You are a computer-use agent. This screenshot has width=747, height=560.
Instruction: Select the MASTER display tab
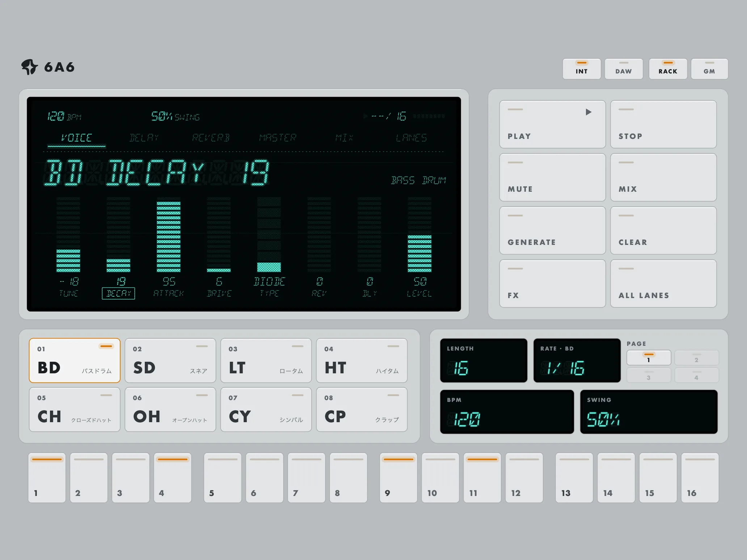click(278, 138)
